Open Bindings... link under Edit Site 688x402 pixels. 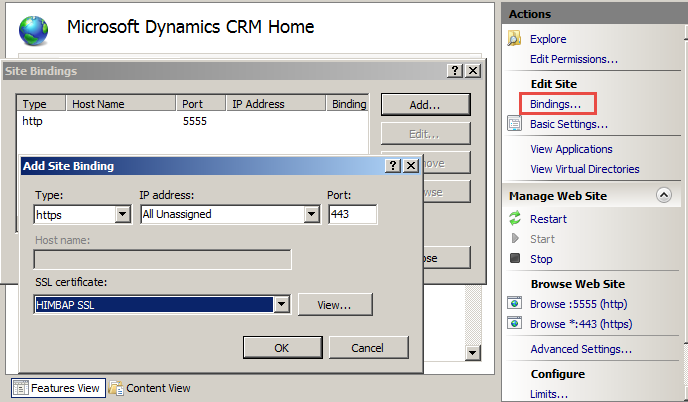[x=555, y=104]
